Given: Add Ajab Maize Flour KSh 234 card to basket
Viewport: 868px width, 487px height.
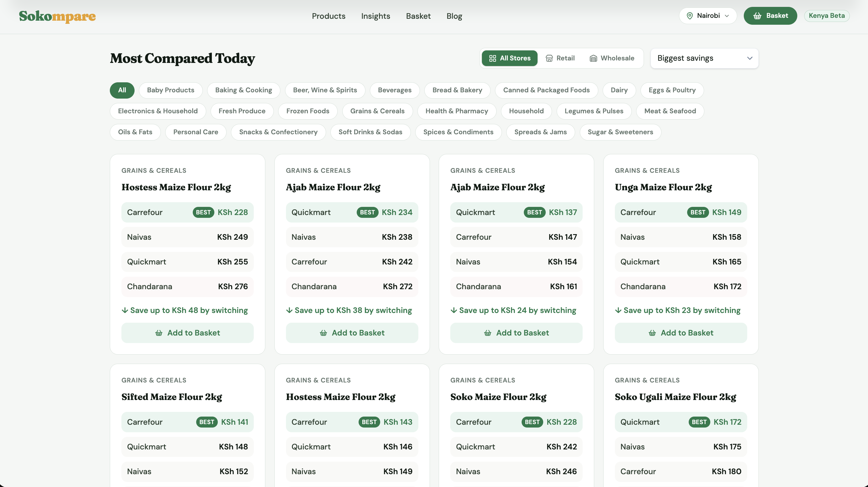Looking at the screenshot, I should [352, 333].
